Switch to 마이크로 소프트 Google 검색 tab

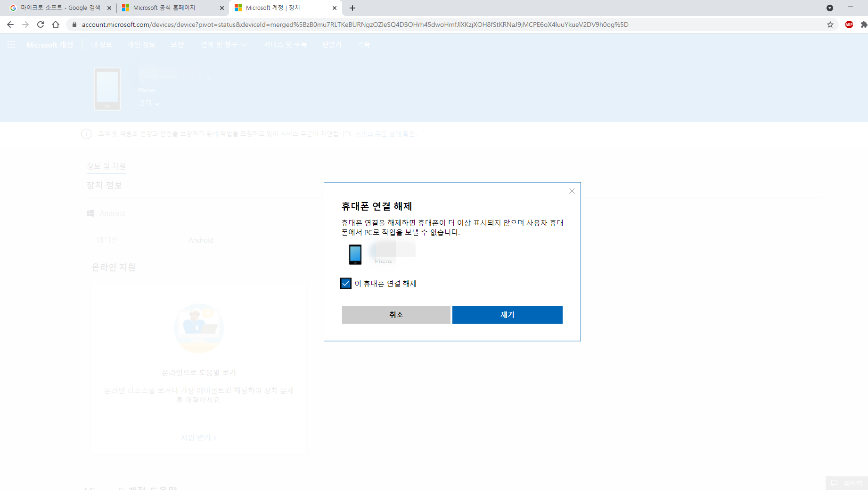[x=60, y=8]
